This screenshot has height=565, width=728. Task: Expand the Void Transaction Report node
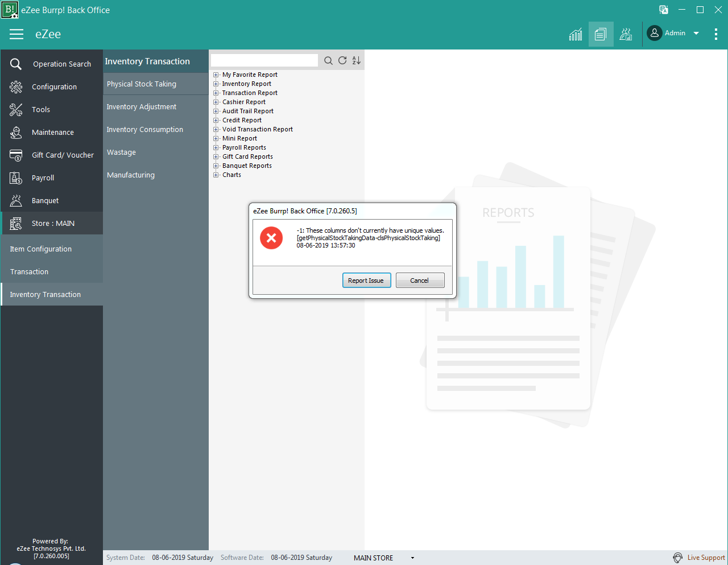coord(216,129)
